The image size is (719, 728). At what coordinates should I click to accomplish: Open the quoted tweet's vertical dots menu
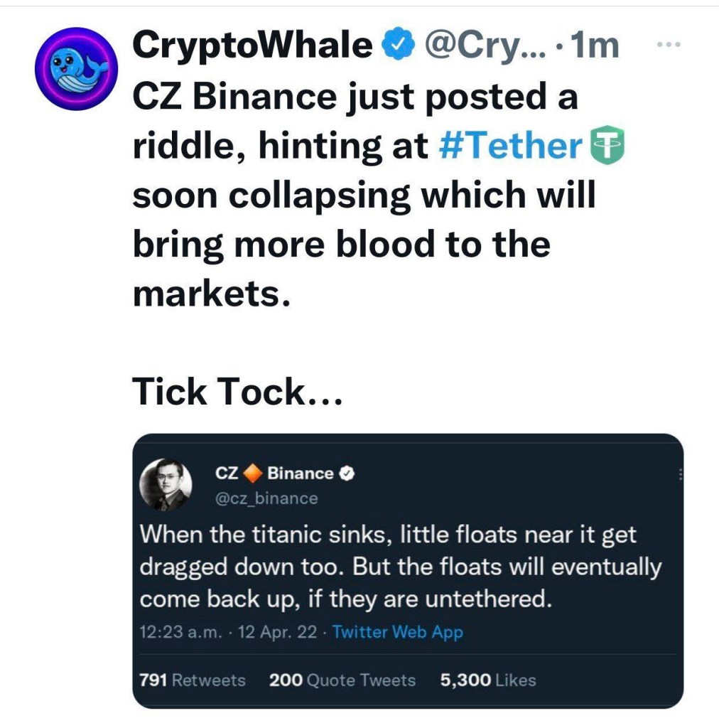click(680, 474)
